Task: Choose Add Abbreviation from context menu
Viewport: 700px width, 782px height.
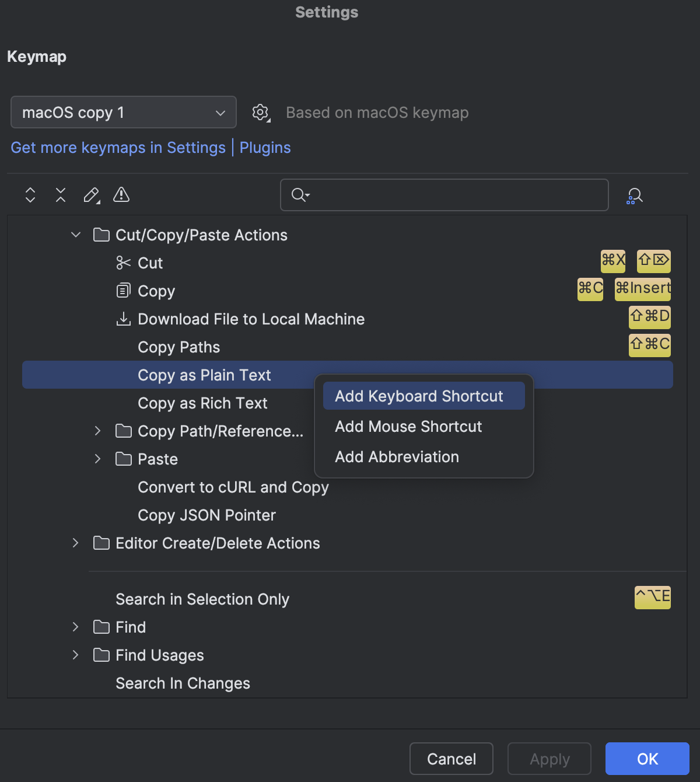Action: [x=397, y=456]
